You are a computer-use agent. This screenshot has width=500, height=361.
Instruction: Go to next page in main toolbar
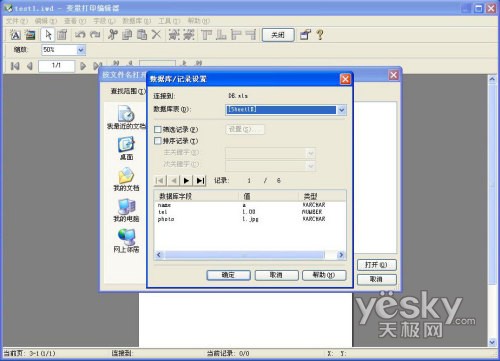[83, 66]
